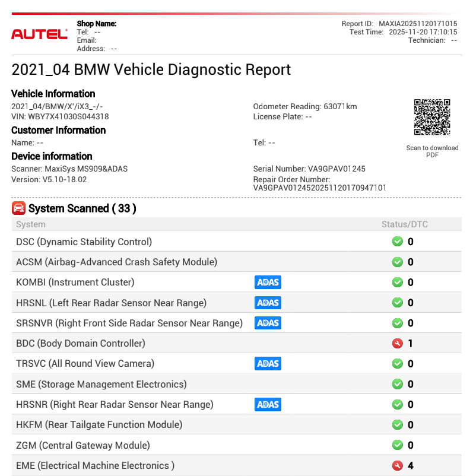473x476 pixels.
Task: Click ADAS badge for HRSNL radar sensor
Action: click(x=268, y=303)
